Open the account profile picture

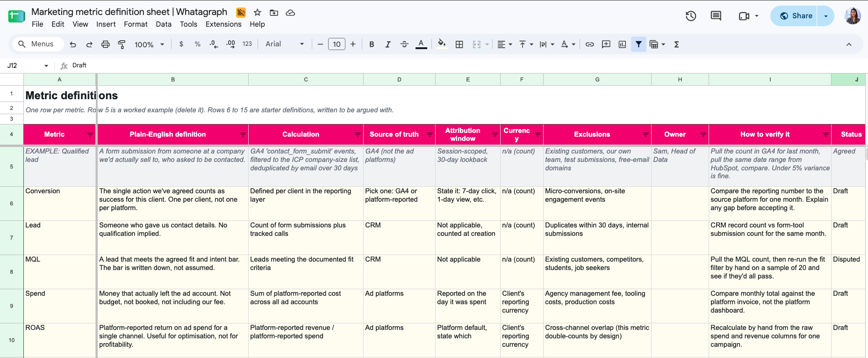coord(853,16)
